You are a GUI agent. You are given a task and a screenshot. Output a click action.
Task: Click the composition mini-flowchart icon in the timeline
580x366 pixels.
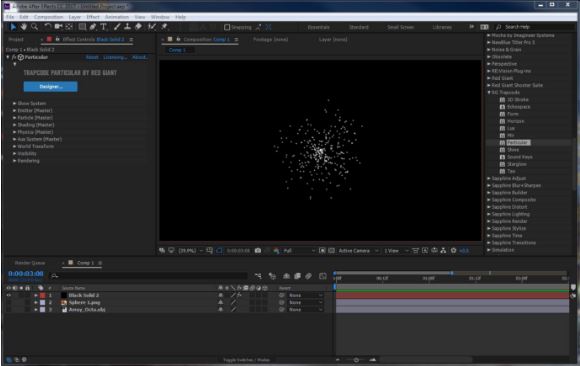pyautogui.click(x=258, y=276)
